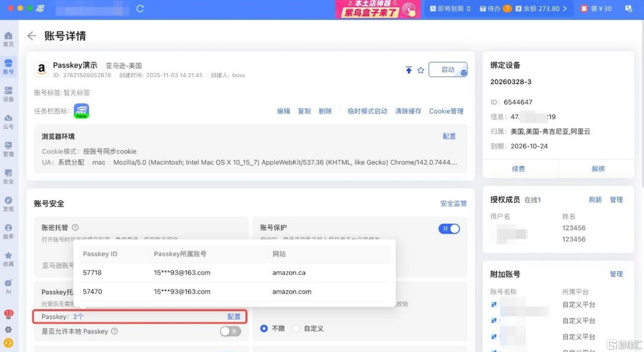Viewport: 644px width, 352px height.
Task: Open 管理 management section in sidebar
Action: (x=8, y=149)
